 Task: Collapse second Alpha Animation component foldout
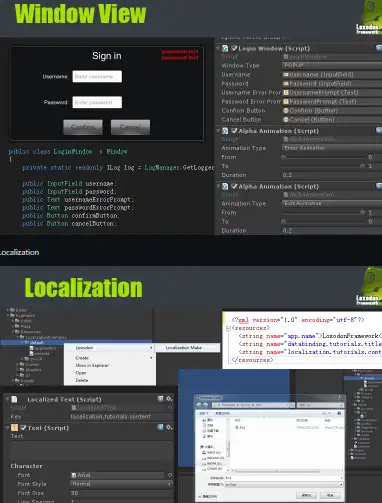point(218,186)
